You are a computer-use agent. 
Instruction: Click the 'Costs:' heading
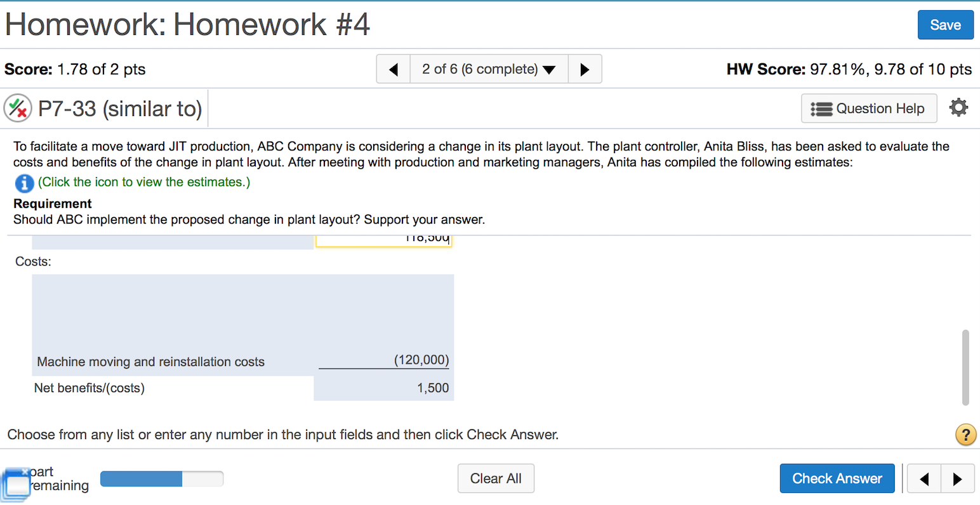pyautogui.click(x=33, y=261)
